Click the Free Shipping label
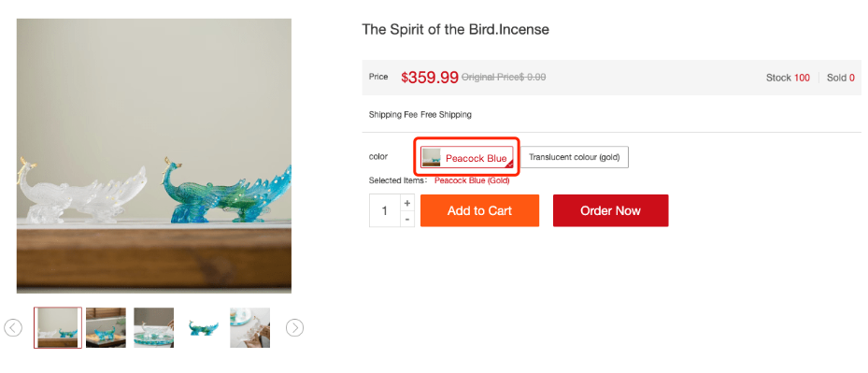868x373 pixels. [x=447, y=115]
